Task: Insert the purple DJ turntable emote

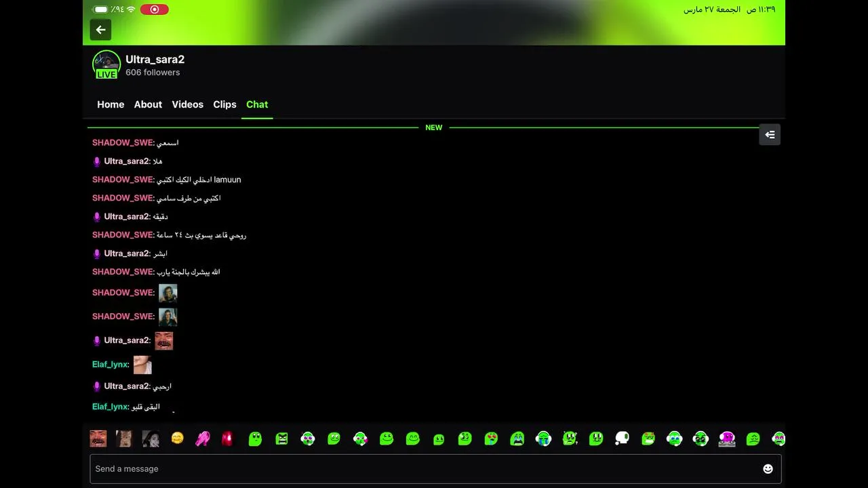Action: 727,439
